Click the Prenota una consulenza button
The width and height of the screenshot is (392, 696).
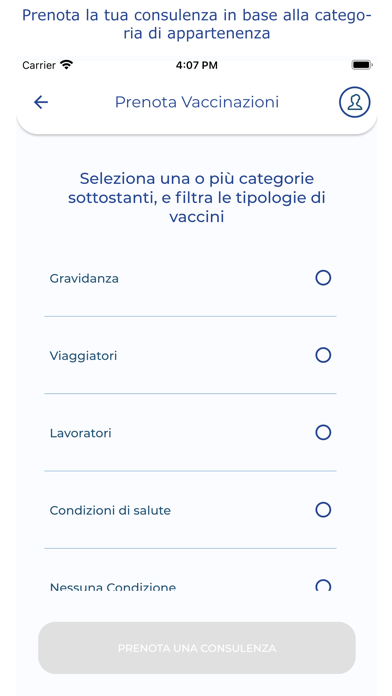[x=197, y=648]
